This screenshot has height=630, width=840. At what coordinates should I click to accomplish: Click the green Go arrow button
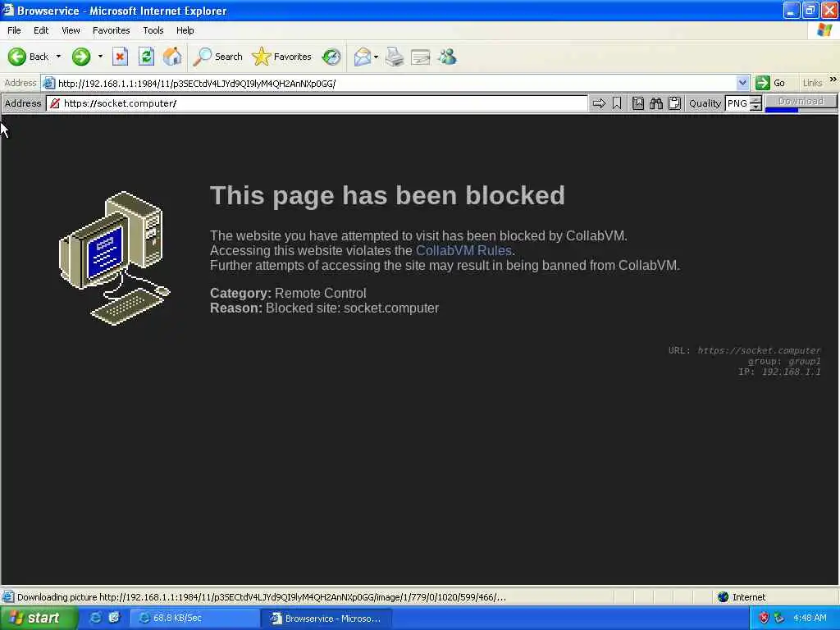(x=763, y=83)
